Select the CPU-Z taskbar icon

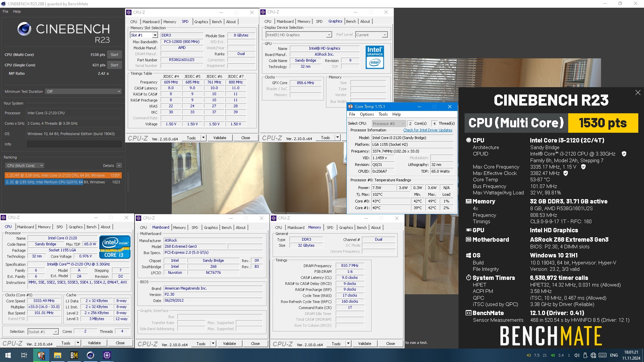point(107,355)
